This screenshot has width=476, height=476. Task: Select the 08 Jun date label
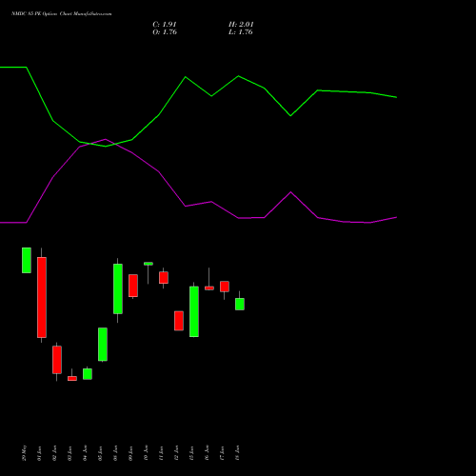[x=116, y=453]
